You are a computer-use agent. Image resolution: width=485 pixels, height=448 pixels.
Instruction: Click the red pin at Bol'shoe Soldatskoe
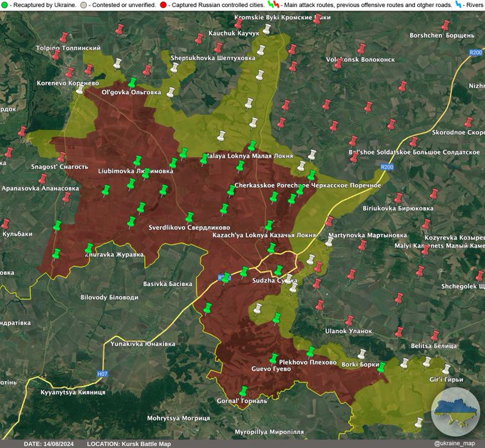tap(354, 157)
